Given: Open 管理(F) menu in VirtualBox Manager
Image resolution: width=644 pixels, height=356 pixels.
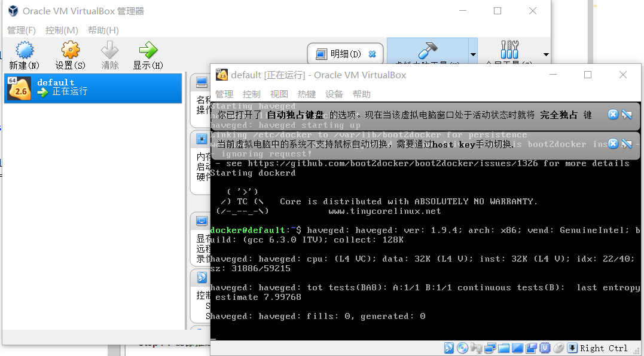Looking at the screenshot, I should coord(22,30).
